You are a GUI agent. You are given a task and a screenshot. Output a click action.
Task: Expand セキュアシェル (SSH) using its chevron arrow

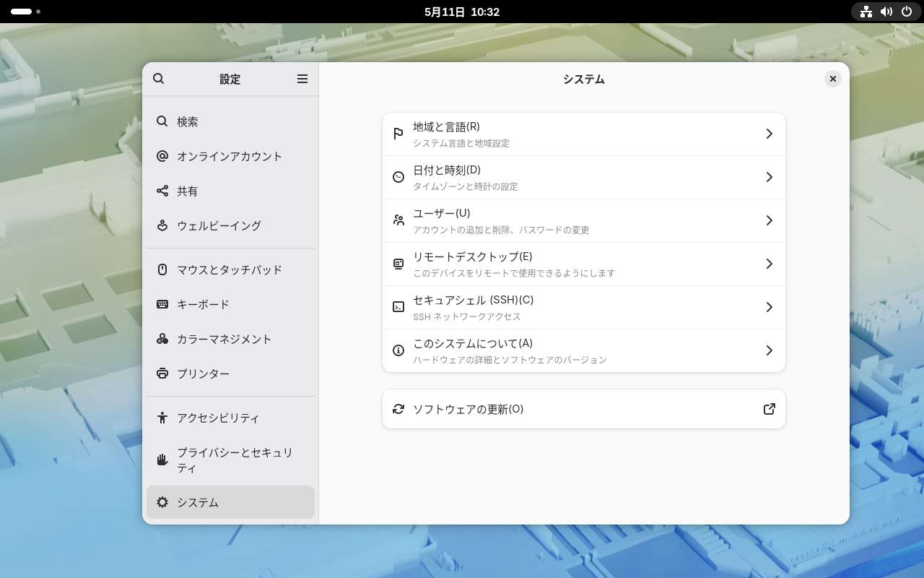click(770, 307)
